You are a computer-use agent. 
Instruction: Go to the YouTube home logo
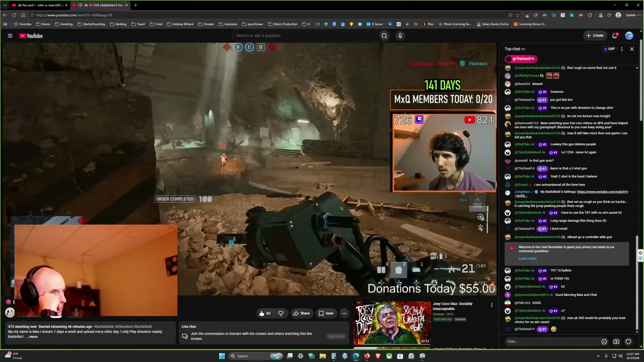31,36
